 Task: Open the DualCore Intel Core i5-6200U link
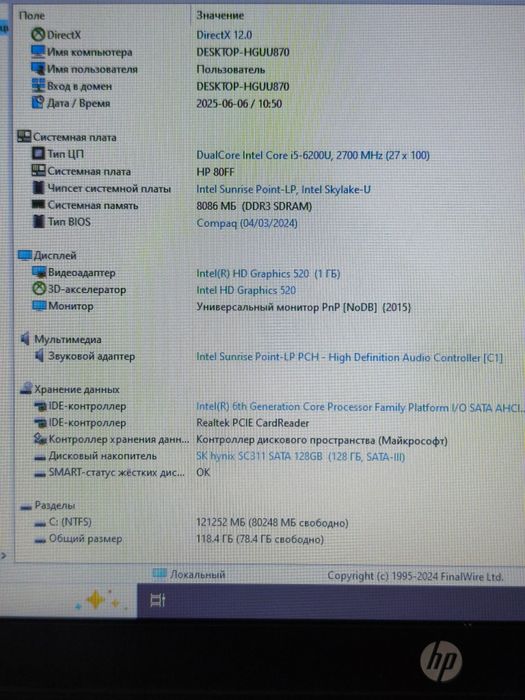click(313, 155)
